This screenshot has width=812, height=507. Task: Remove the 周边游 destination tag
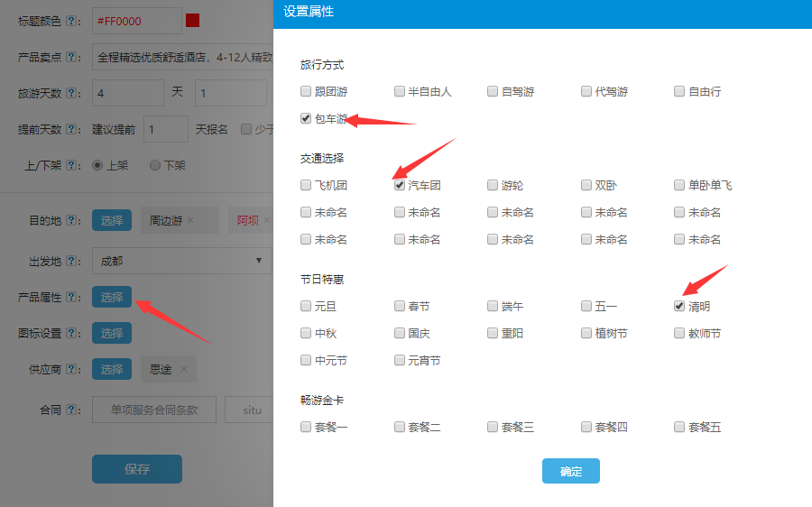[190, 220]
